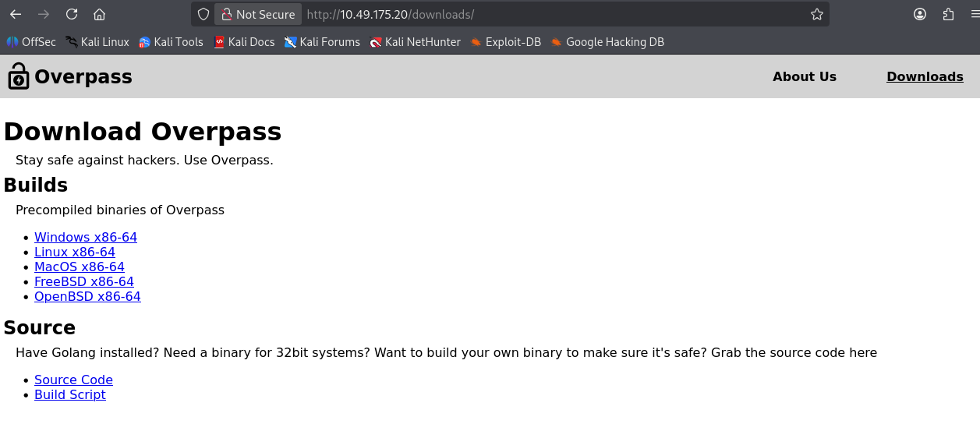This screenshot has width=980, height=438.
Task: Open the Kali Docs bookmark
Action: click(x=244, y=42)
